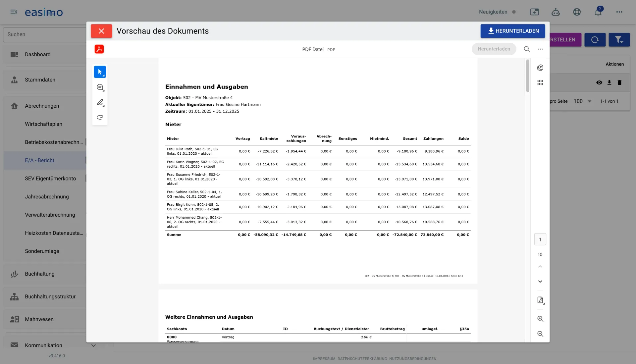This screenshot has height=364, width=636.
Task: Click the NUTZUNGSBEDINGUNGEN footer link
Action: coord(413,359)
